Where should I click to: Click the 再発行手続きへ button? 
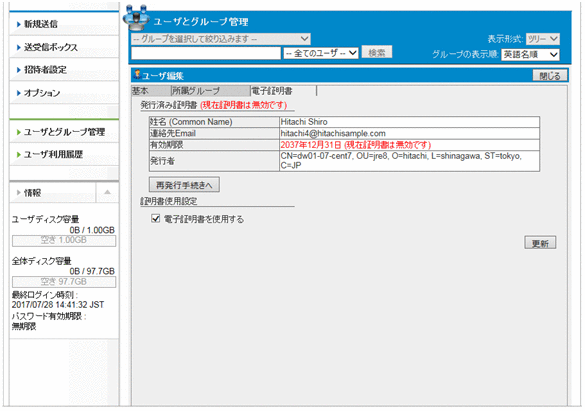tap(184, 185)
